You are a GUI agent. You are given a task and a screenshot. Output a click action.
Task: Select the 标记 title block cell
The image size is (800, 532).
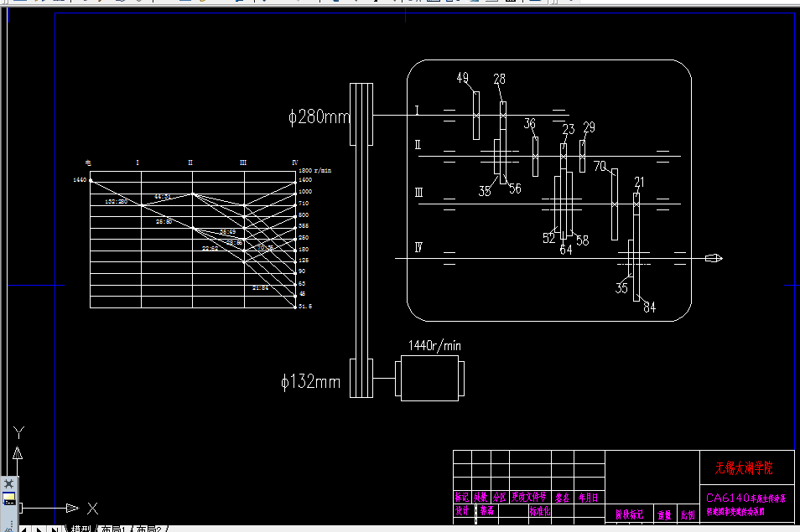tap(462, 498)
